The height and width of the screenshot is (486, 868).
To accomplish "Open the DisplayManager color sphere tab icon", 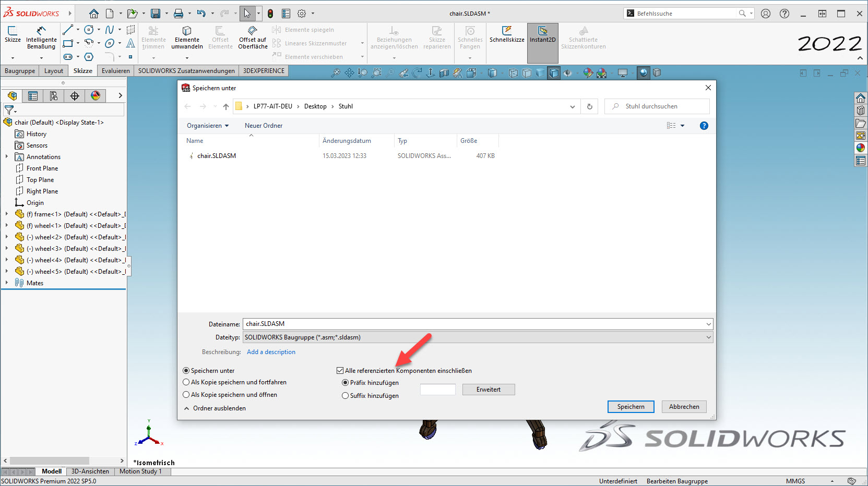I will [x=96, y=95].
